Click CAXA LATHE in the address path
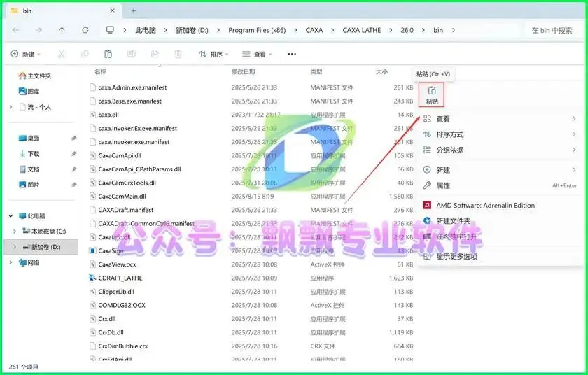Viewport: 588px width, 375px height. click(x=361, y=30)
